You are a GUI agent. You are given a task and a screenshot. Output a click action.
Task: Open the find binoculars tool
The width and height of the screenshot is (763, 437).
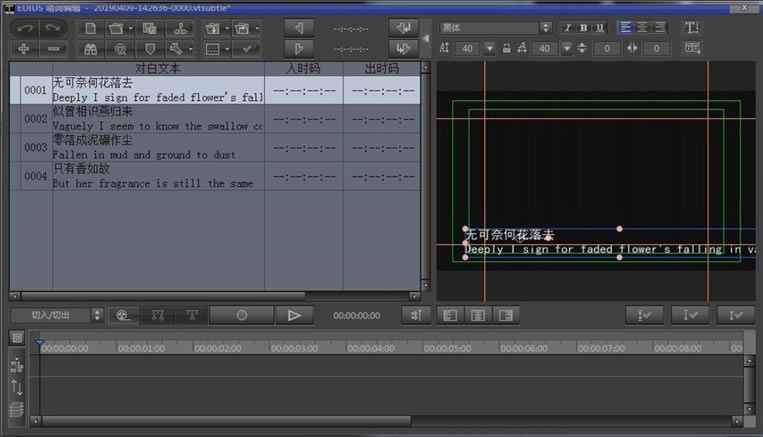point(91,49)
